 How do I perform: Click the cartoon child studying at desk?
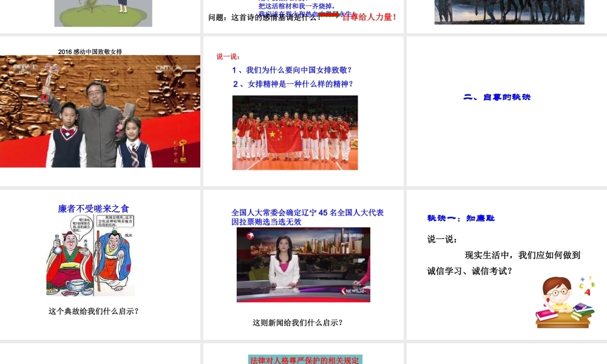click(x=565, y=302)
